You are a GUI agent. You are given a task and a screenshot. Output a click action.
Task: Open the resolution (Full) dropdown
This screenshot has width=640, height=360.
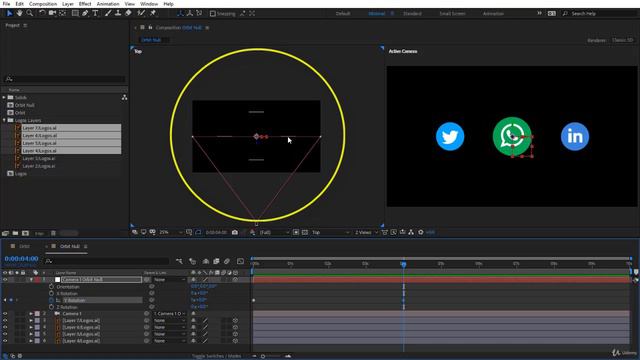tap(274, 232)
